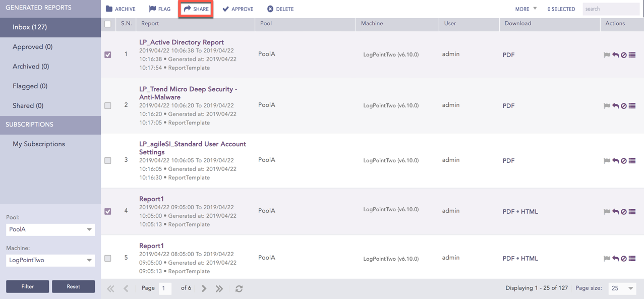Click the flag icon for LP_Active Directory Report row

[607, 55]
